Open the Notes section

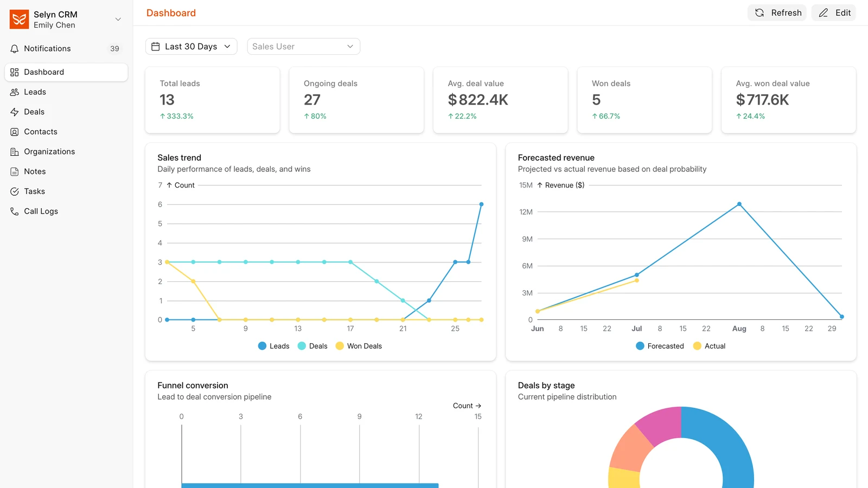point(66,171)
